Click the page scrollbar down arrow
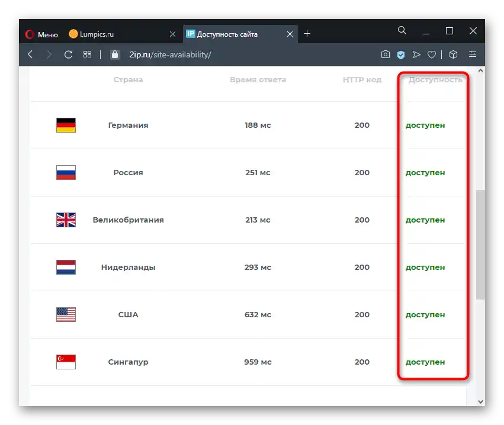 point(480,401)
